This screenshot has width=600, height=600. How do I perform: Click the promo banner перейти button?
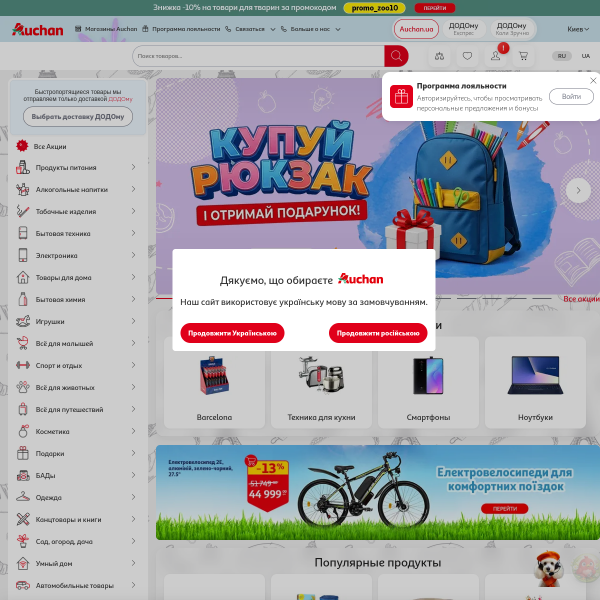(435, 8)
